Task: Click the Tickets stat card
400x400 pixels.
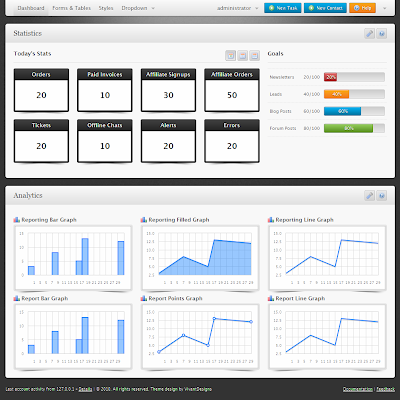Action: tap(41, 141)
